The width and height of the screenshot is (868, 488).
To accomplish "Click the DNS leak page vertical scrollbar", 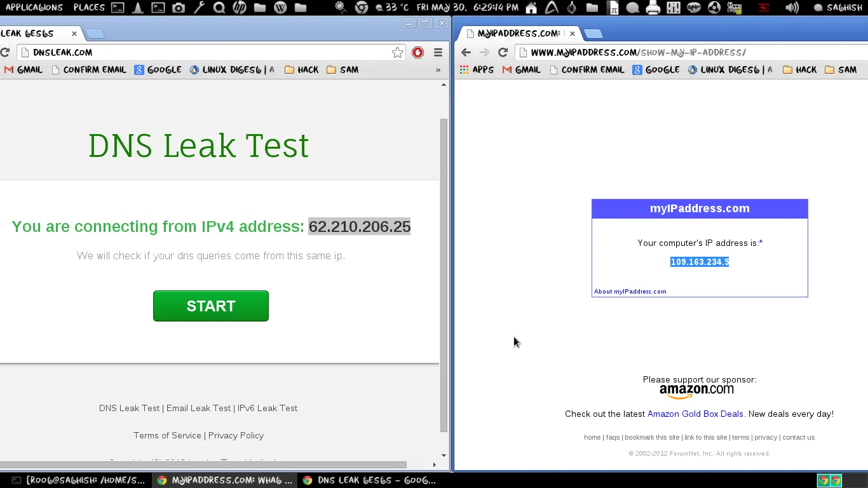I will click(x=444, y=275).
